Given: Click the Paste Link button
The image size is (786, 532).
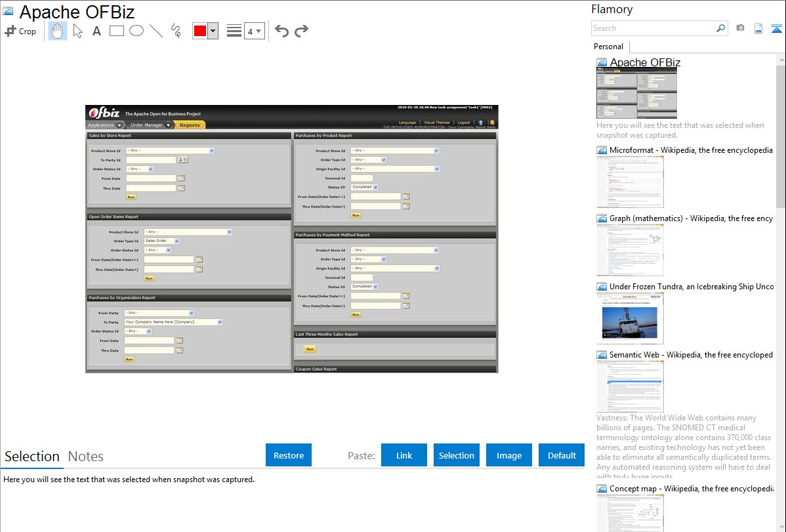Looking at the screenshot, I should tap(404, 455).
